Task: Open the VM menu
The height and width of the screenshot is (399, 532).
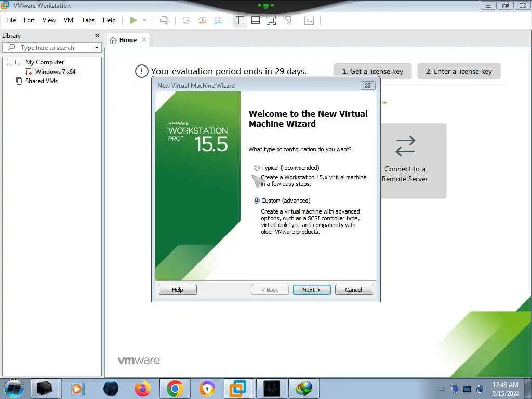Action: (69, 20)
